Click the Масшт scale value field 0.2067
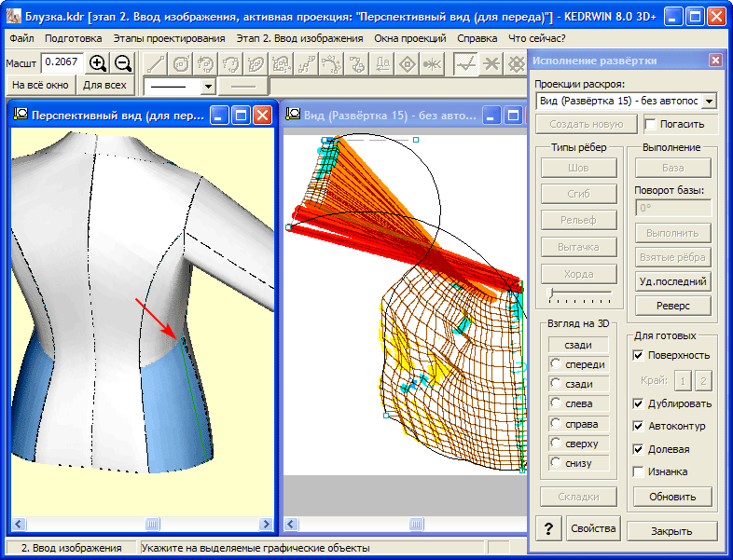This screenshot has height=560, width=733. coord(62,62)
